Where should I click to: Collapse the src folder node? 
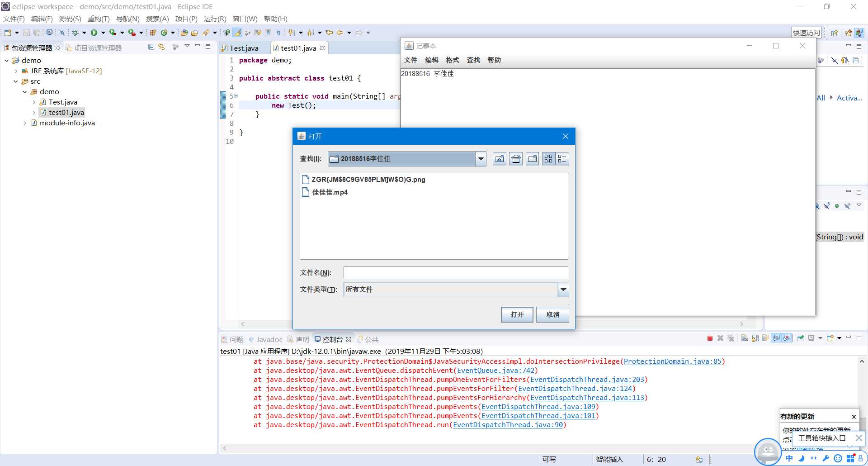(x=16, y=81)
